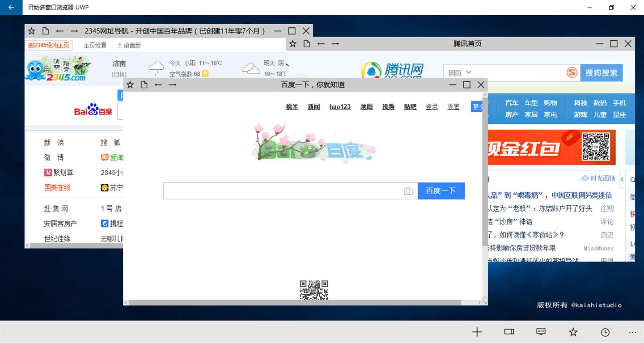Screen dimensions: 644x343
Task: Click 科技 category in Tencent nav
Action: 580,103
